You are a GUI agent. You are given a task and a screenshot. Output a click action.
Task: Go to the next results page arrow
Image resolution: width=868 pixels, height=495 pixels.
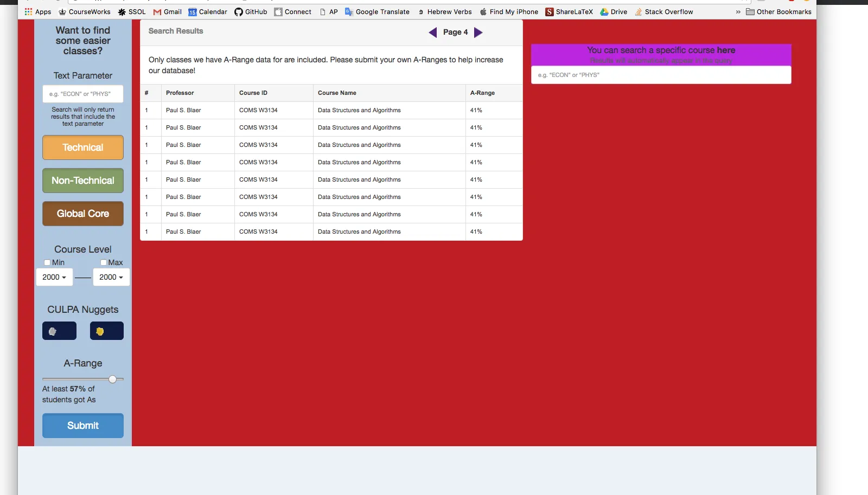[478, 33]
